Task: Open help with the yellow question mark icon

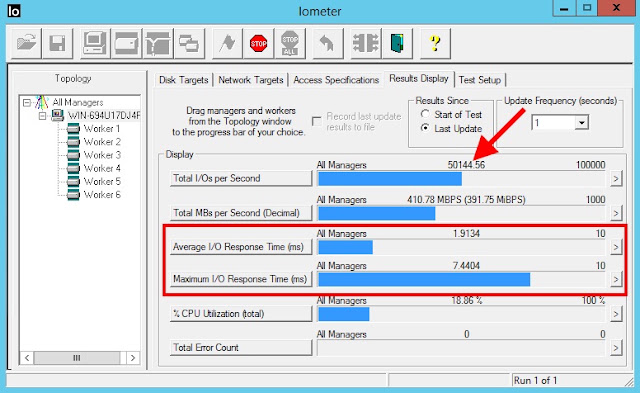Action: tap(436, 43)
